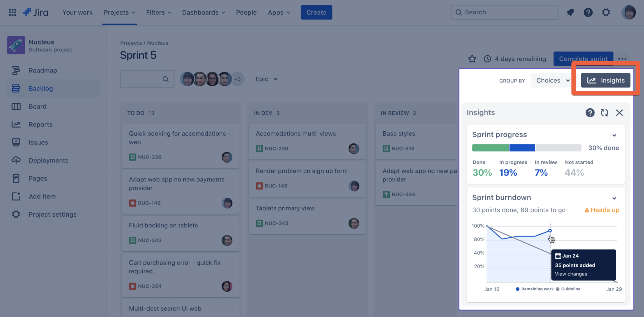Screen dimensions: 644x317
Task: Toggle the Insights button
Action: 606,80
